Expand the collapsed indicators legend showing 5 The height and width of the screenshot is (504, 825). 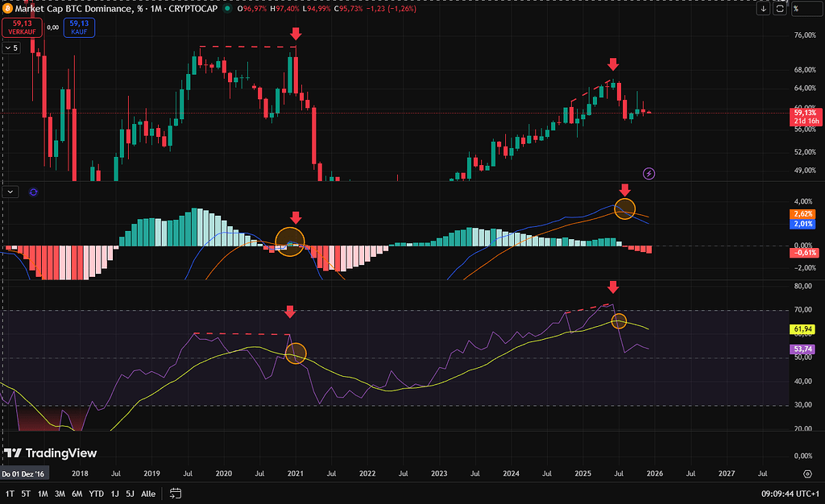pyautogui.click(x=11, y=48)
